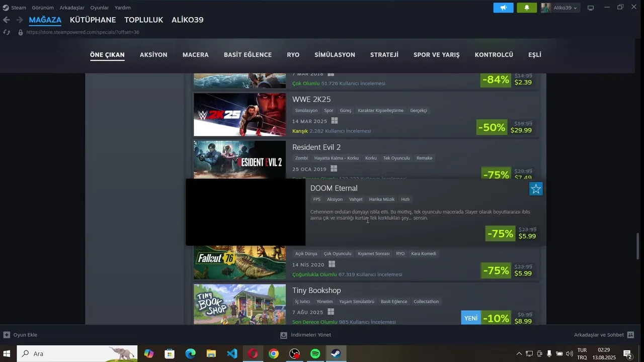Screen dimensions: 644x362
Task: Open the Oyunlar menu
Action: pyautogui.click(x=100, y=8)
